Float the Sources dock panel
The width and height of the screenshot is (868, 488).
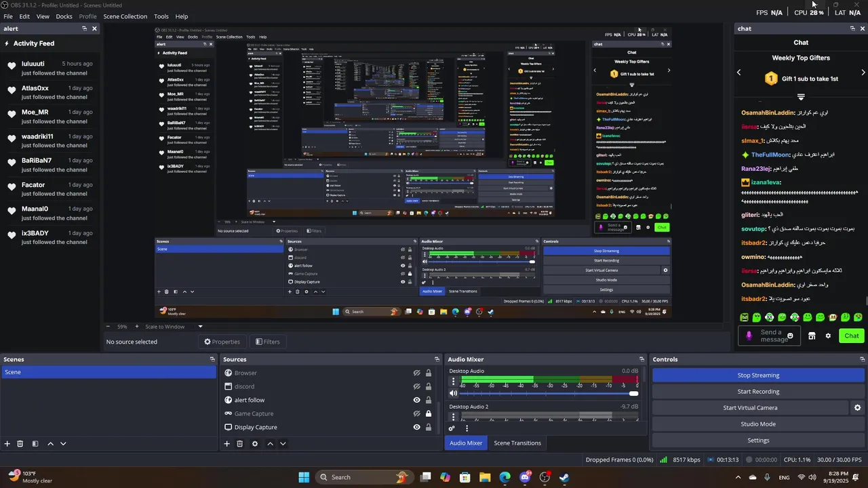(x=437, y=359)
